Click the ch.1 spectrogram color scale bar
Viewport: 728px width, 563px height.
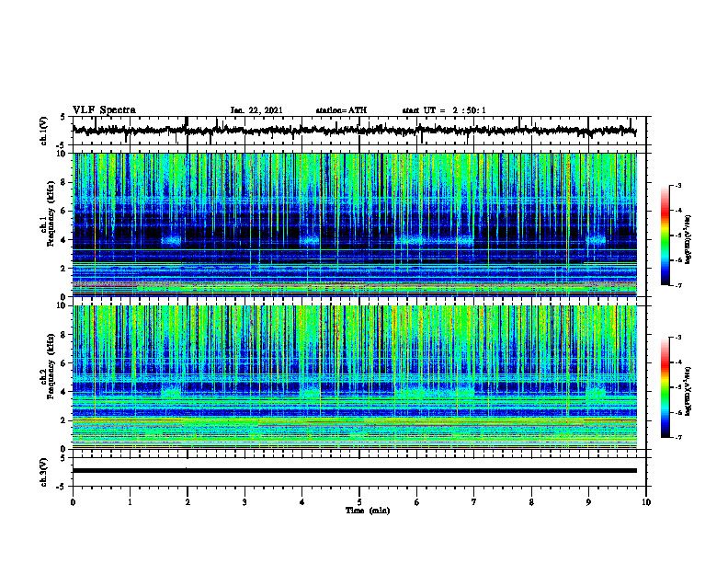tap(665, 236)
